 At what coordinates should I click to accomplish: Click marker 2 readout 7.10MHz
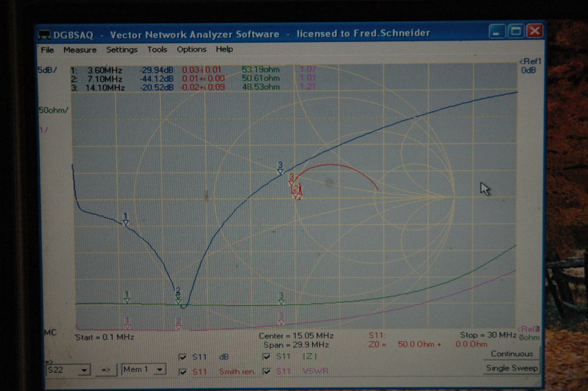(104, 79)
